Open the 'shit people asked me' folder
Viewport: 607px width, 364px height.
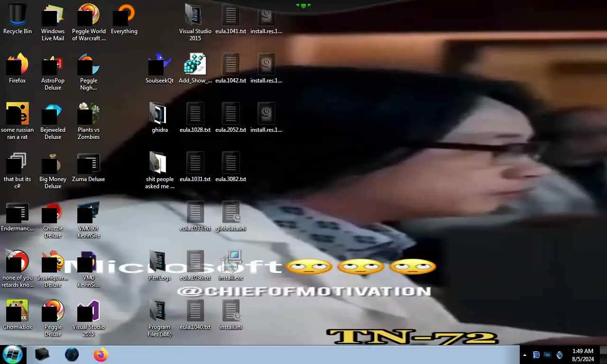click(159, 170)
